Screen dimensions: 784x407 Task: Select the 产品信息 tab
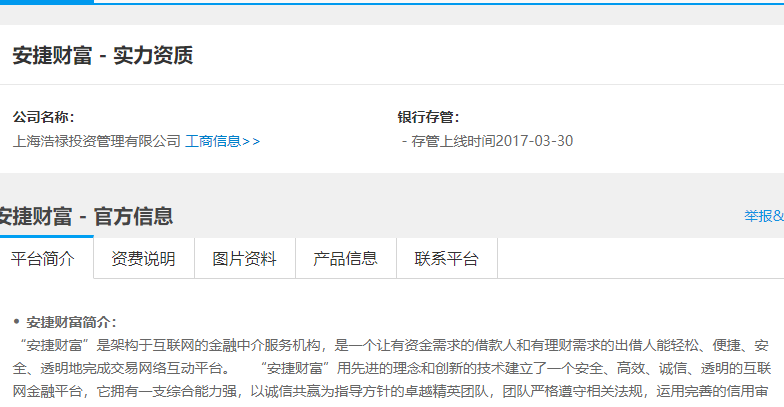coord(346,258)
